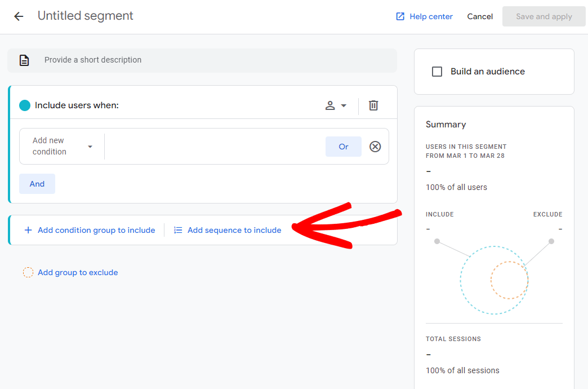The width and height of the screenshot is (588, 389).
Task: Expand the scope chevron next to person icon
Action: point(344,105)
